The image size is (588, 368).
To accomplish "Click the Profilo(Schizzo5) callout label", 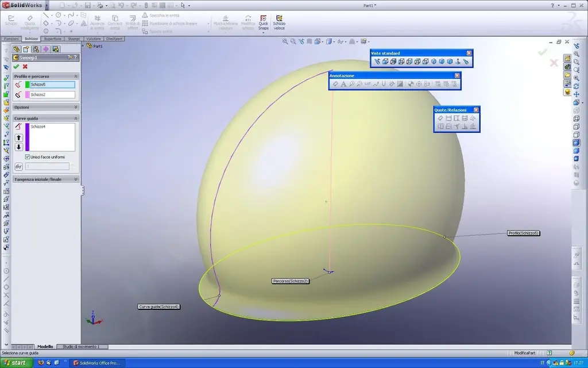I will [524, 233].
